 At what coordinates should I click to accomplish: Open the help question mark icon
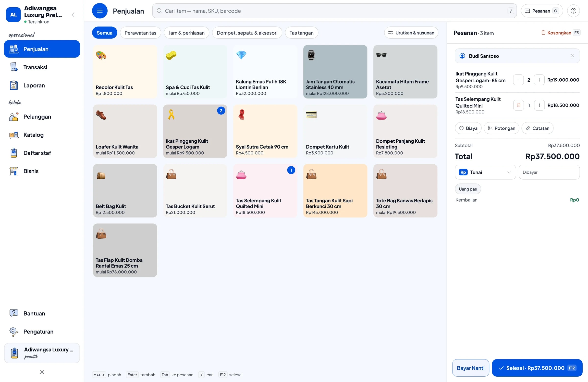pyautogui.click(x=574, y=11)
